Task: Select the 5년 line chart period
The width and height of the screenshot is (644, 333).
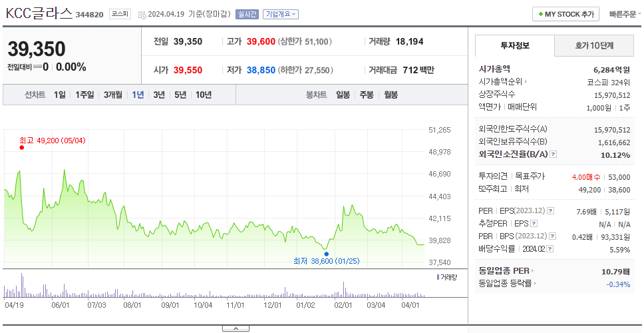Action: 180,95
